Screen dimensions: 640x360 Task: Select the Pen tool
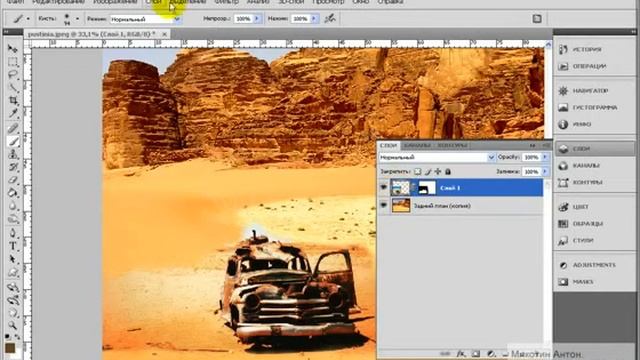tap(13, 233)
